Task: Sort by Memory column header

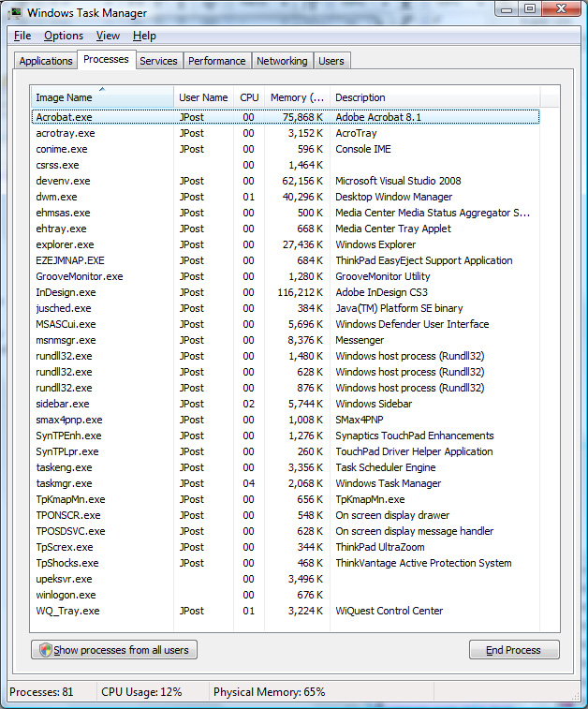Action: click(297, 96)
